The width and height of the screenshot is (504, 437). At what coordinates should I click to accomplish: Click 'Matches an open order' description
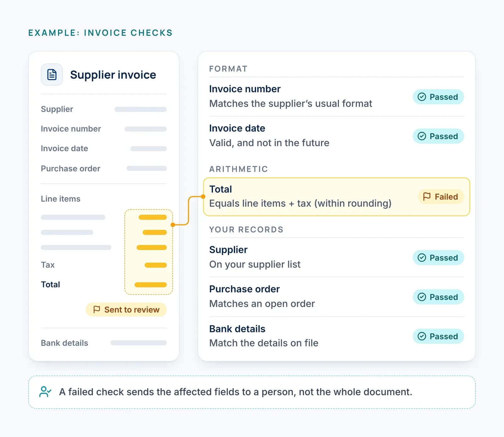(262, 304)
